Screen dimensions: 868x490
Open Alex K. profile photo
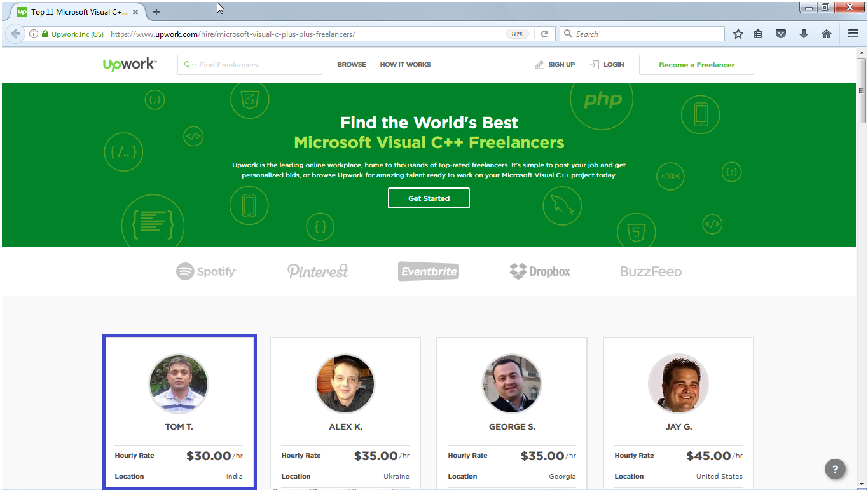[x=345, y=384]
